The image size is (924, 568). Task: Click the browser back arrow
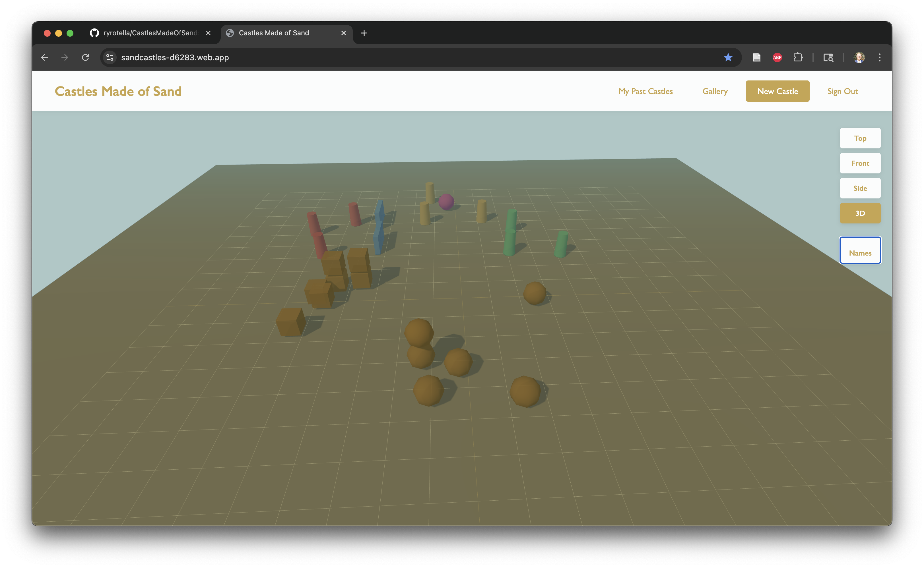tap(44, 57)
